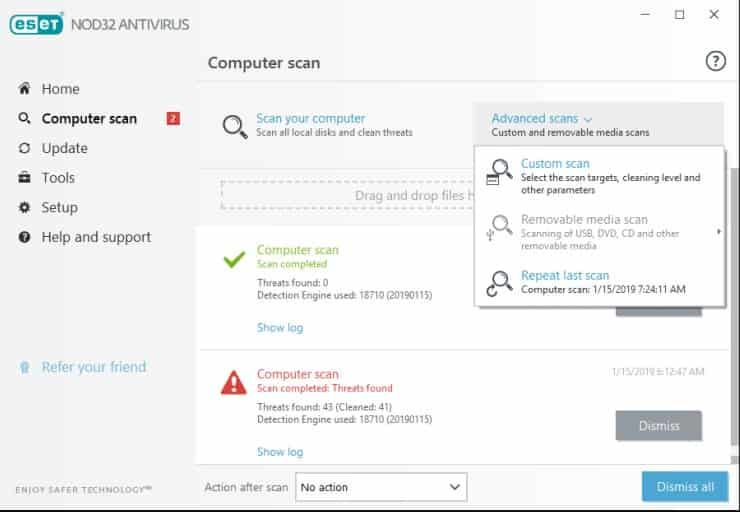Click the Update refresh icon
Image resolution: width=740 pixels, height=512 pixels.
coord(24,148)
